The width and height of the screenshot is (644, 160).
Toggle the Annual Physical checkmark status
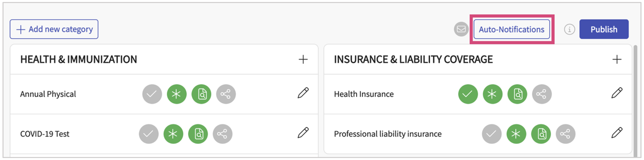coord(152,94)
